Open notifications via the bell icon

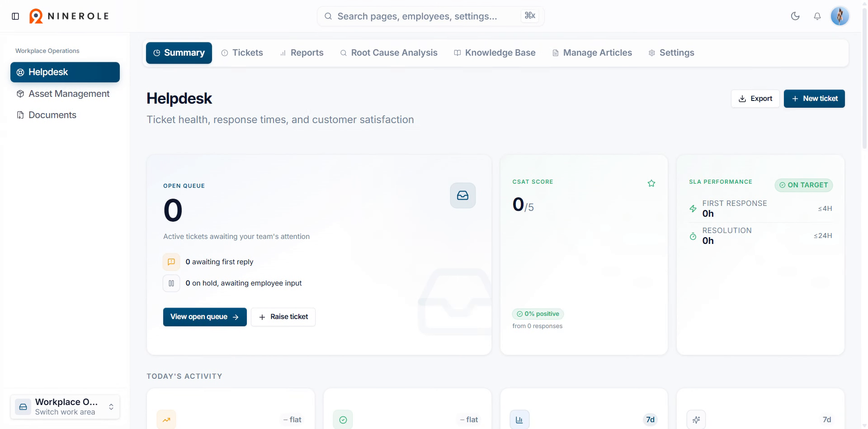[817, 16]
